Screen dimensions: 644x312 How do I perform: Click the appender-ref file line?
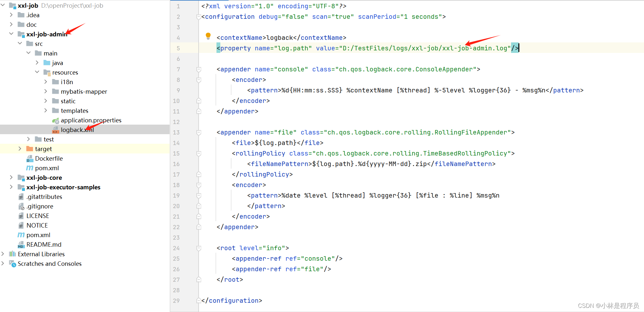[282, 269]
